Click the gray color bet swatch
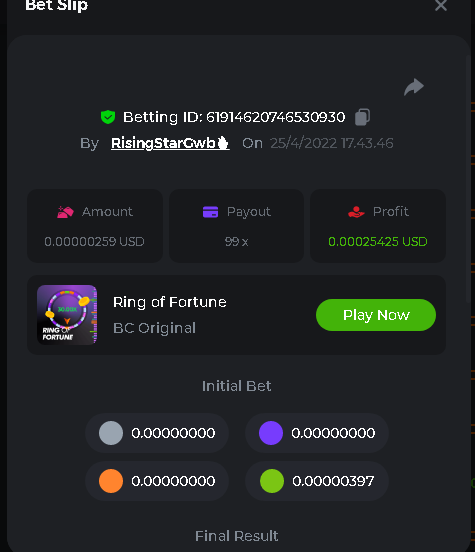This screenshot has width=475, height=552. [111, 433]
